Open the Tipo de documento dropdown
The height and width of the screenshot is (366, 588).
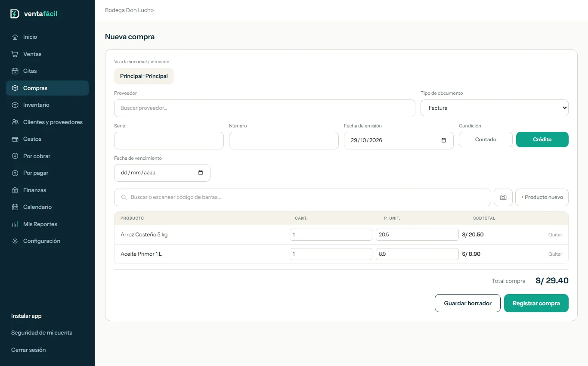click(x=495, y=108)
